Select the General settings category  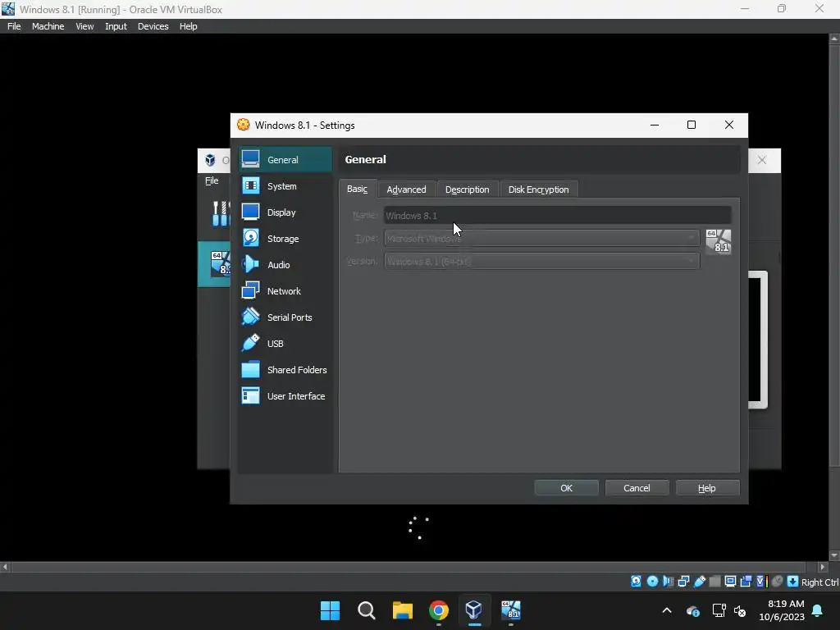(x=285, y=160)
